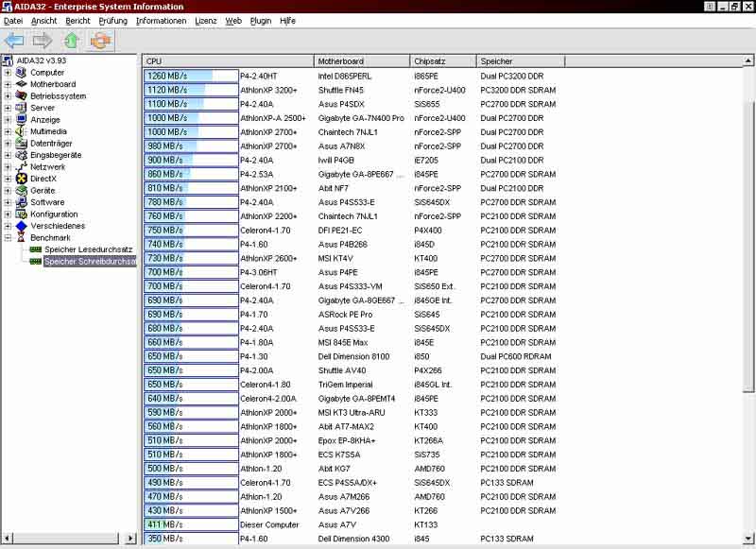This screenshot has height=549, width=756.
Task: Expand the Server tree node
Action: point(8,108)
